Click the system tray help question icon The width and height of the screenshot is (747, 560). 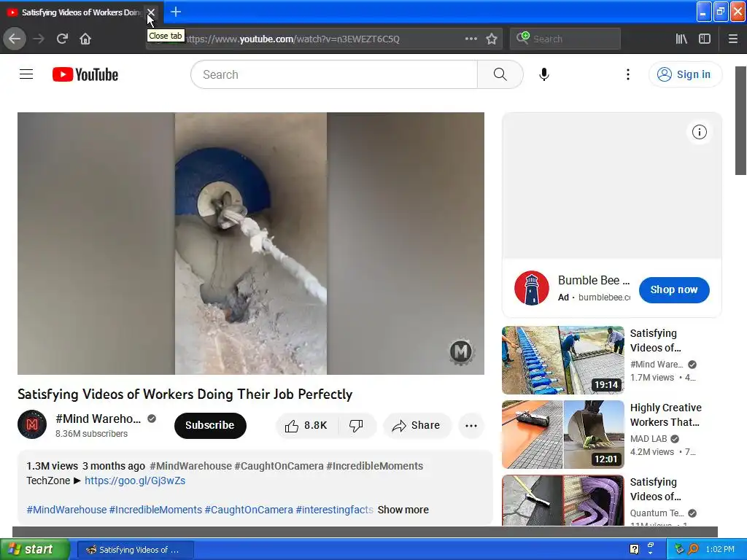634,549
